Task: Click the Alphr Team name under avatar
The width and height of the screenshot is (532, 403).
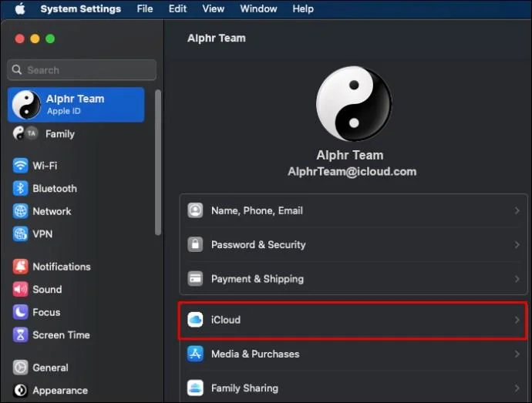Action: click(350, 155)
